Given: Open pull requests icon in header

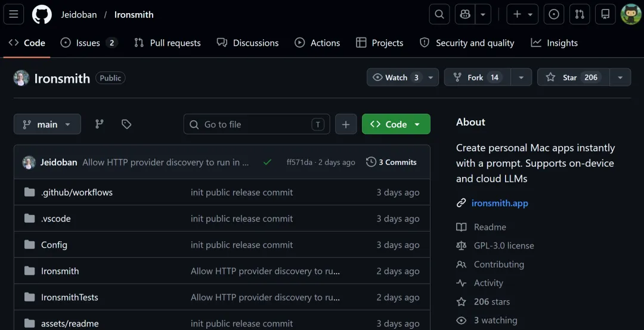Looking at the screenshot, I should click(580, 14).
